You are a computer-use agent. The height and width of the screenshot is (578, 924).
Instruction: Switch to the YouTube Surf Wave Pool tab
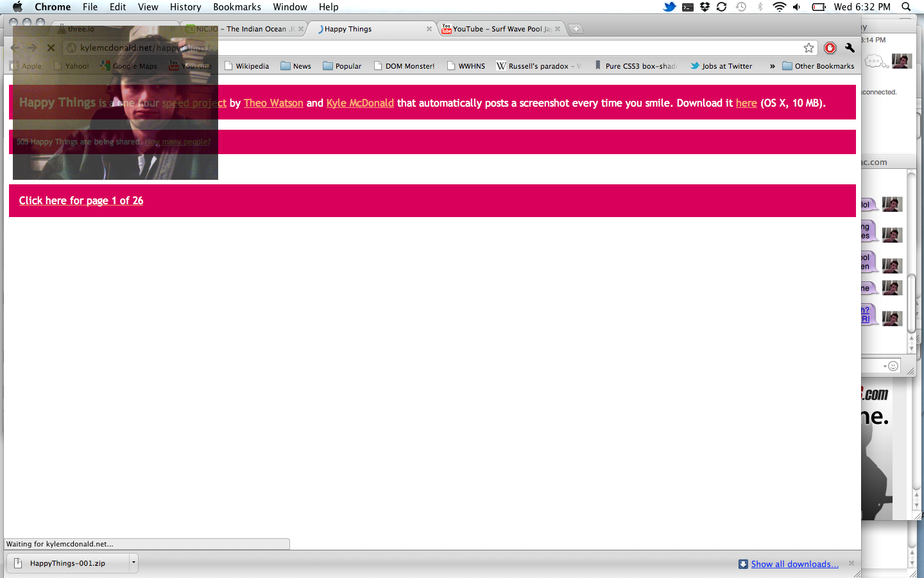click(501, 29)
